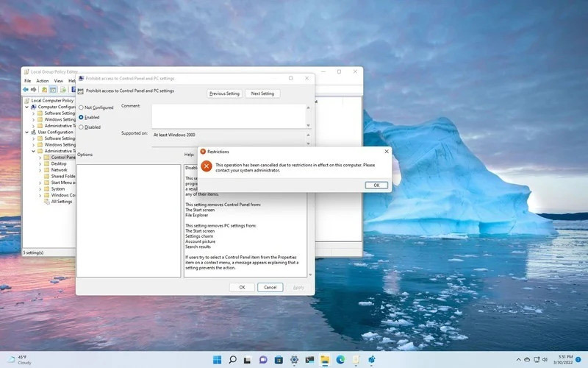The width and height of the screenshot is (588, 368).
Task: Open the Settings gear on taskbar
Action: [x=295, y=360]
